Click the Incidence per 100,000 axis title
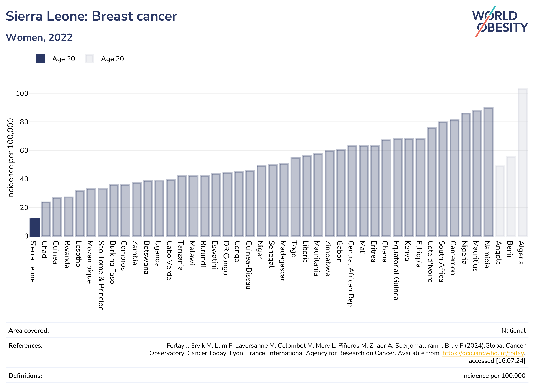 [10, 159]
